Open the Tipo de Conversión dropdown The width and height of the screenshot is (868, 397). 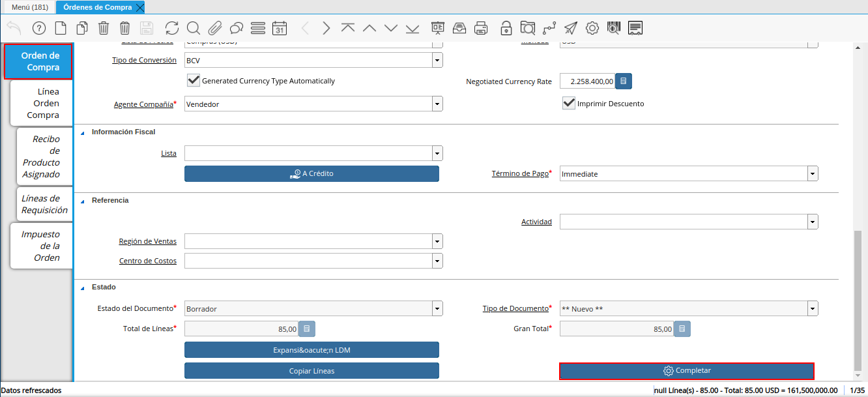click(x=437, y=60)
